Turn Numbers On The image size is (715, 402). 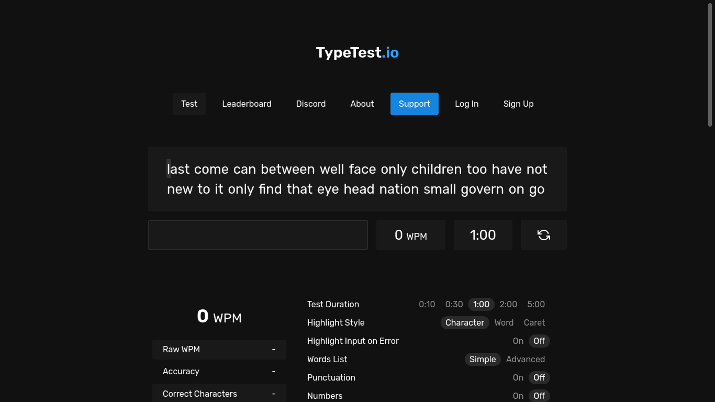click(x=518, y=396)
